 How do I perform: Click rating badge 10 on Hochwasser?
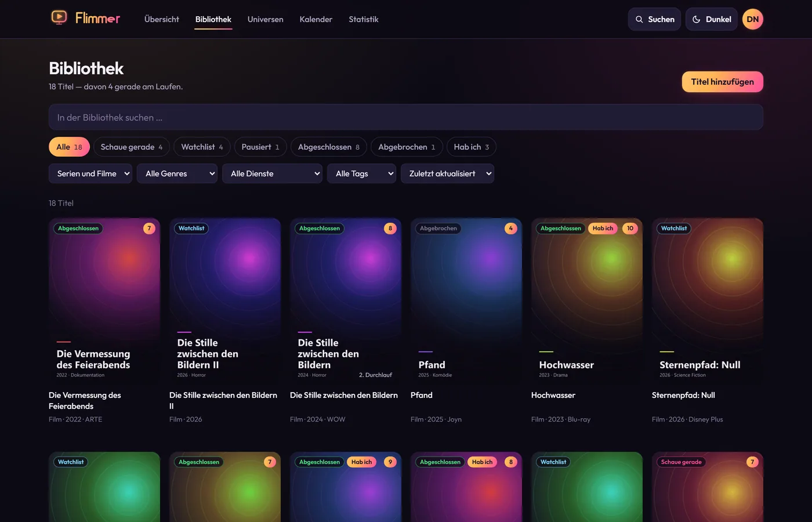pos(630,229)
